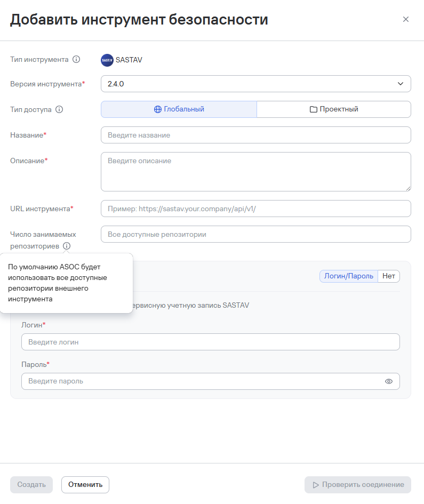This screenshot has height=504, width=424.
Task: Click info icon under Число занимаемых репозиториев
Action: coord(67,246)
